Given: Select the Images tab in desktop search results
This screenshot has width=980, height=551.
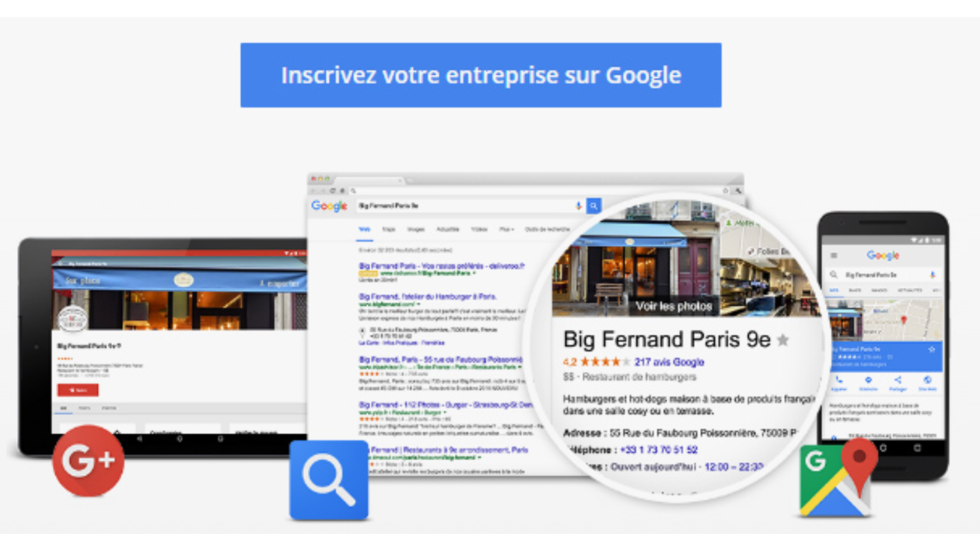Looking at the screenshot, I should click(415, 230).
